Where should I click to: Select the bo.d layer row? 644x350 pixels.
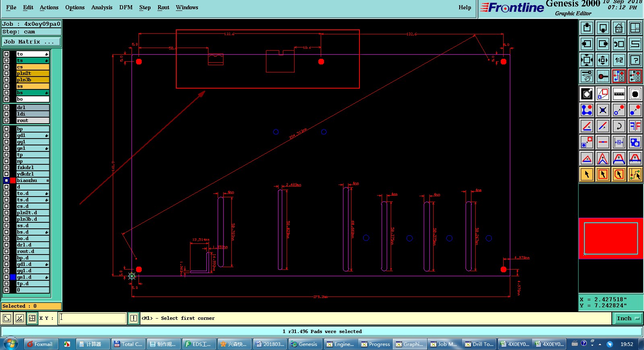coord(33,238)
